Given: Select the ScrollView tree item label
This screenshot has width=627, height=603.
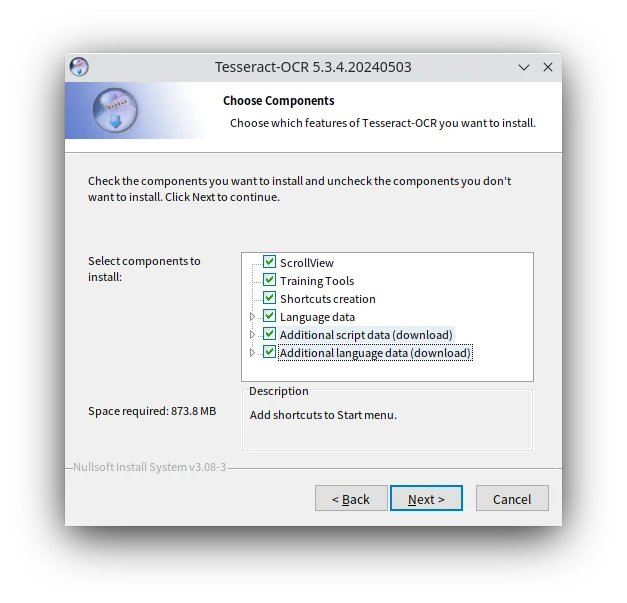Looking at the screenshot, I should (307, 263).
